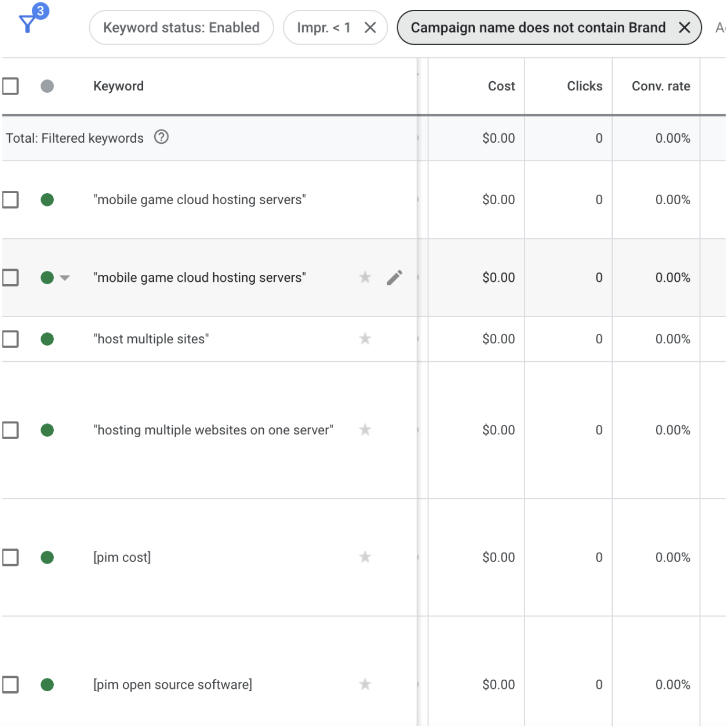Tick the checkbox for [pim cost] row
Image resolution: width=728 pixels, height=726 pixels.
pos(10,557)
